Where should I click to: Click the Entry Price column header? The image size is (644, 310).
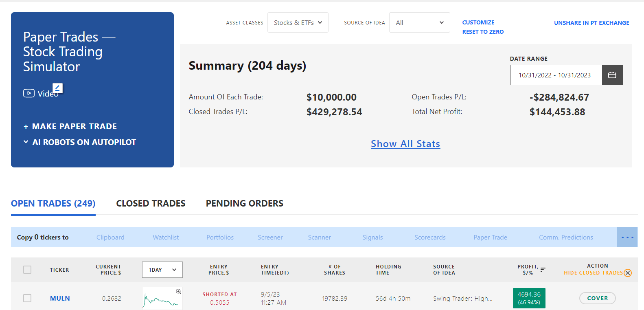(x=219, y=270)
